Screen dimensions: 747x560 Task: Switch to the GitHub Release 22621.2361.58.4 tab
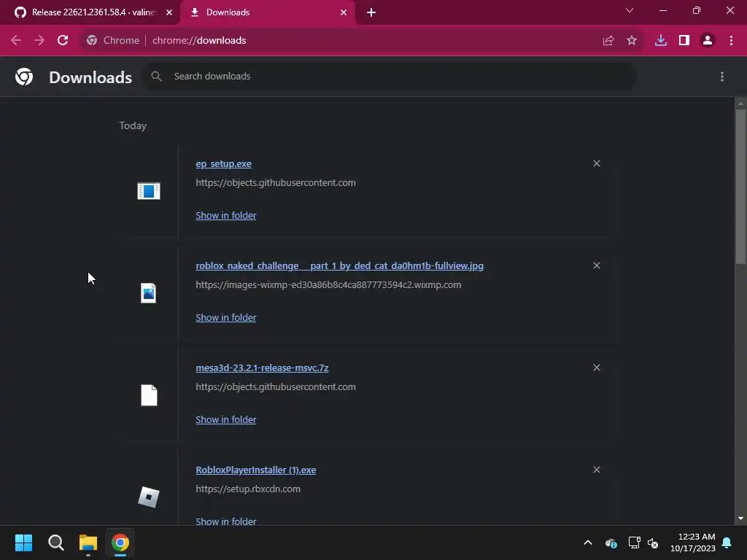pos(90,12)
